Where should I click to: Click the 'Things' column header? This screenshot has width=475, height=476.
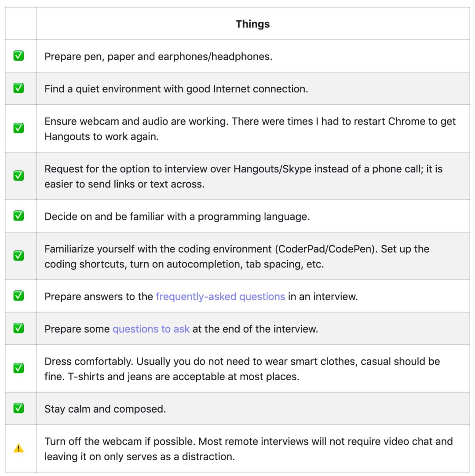(252, 24)
